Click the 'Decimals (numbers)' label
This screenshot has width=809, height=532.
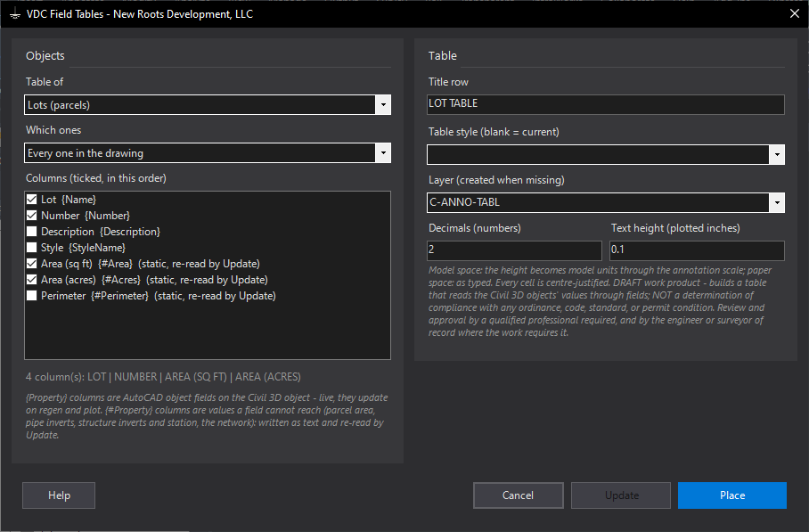[x=475, y=228]
